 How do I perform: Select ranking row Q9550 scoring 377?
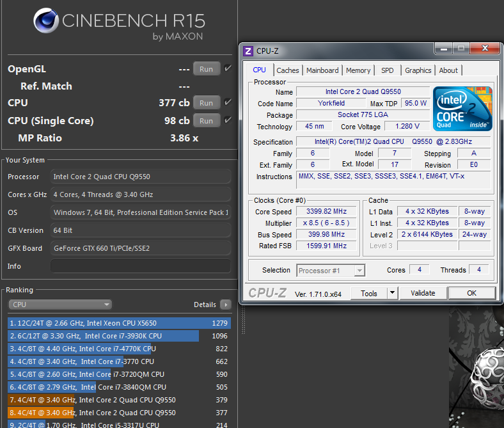tap(119, 413)
